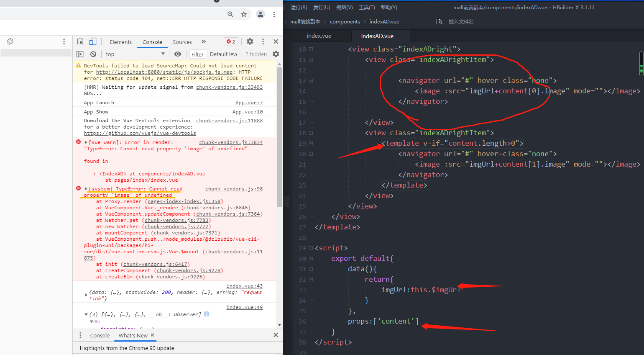This screenshot has width=644, height=355.
Task: Open the Elements tab
Action: point(121,42)
